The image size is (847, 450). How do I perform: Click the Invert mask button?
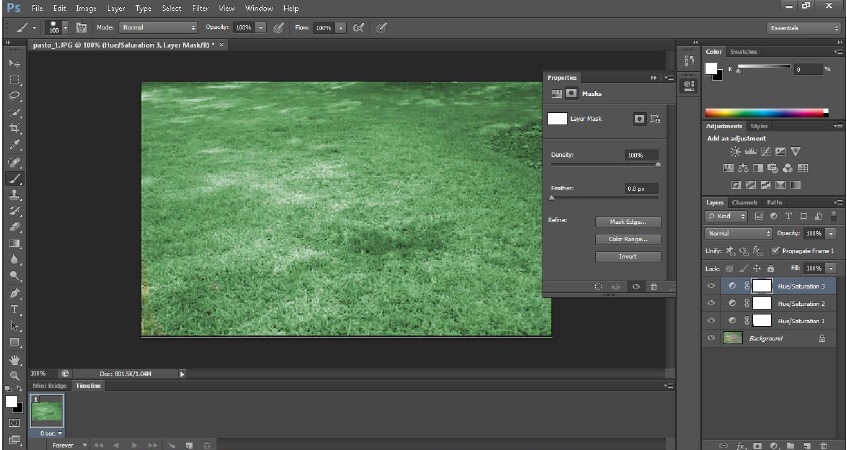click(627, 257)
